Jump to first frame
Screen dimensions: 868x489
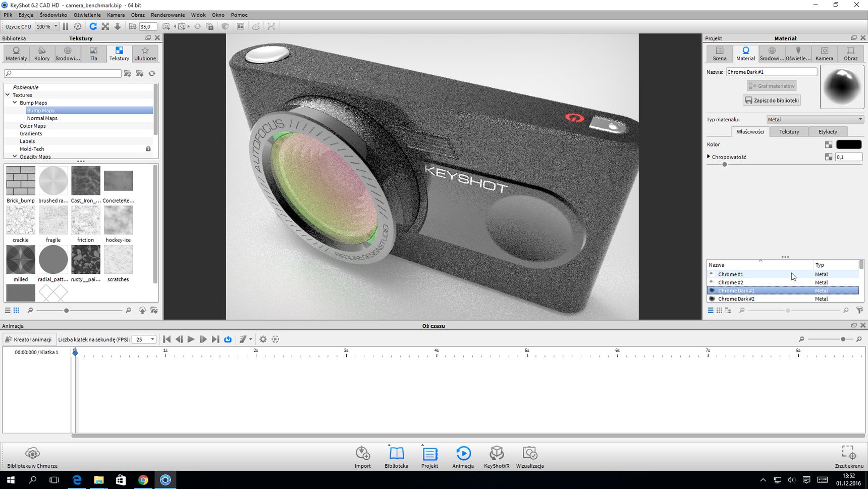pyautogui.click(x=167, y=339)
